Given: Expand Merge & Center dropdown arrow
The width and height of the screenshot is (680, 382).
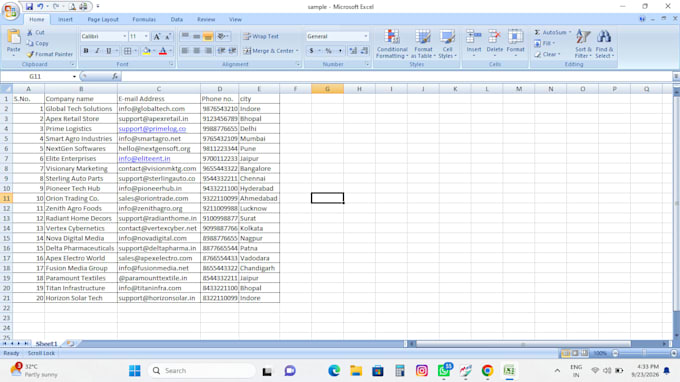Looking at the screenshot, I should pyautogui.click(x=297, y=51).
